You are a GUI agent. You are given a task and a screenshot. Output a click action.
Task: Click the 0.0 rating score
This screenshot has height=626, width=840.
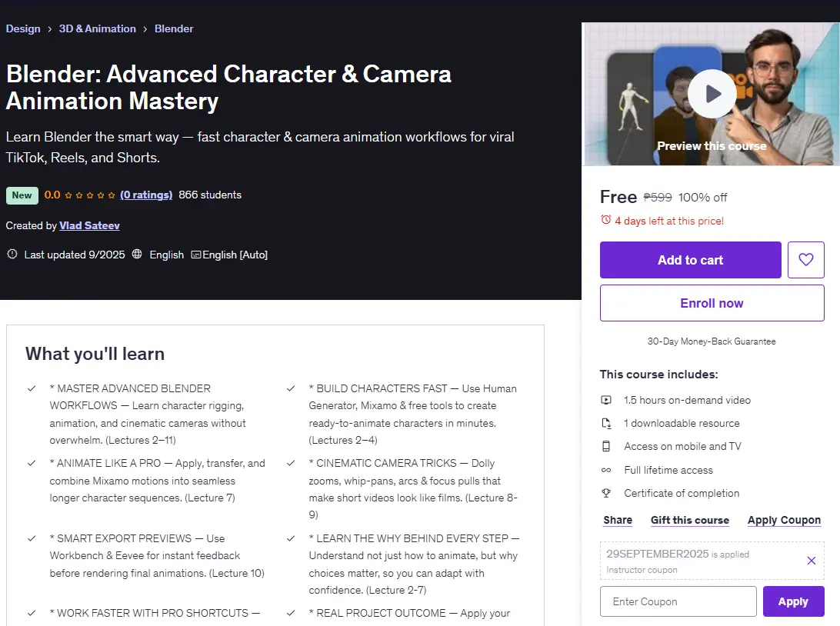[x=52, y=195]
